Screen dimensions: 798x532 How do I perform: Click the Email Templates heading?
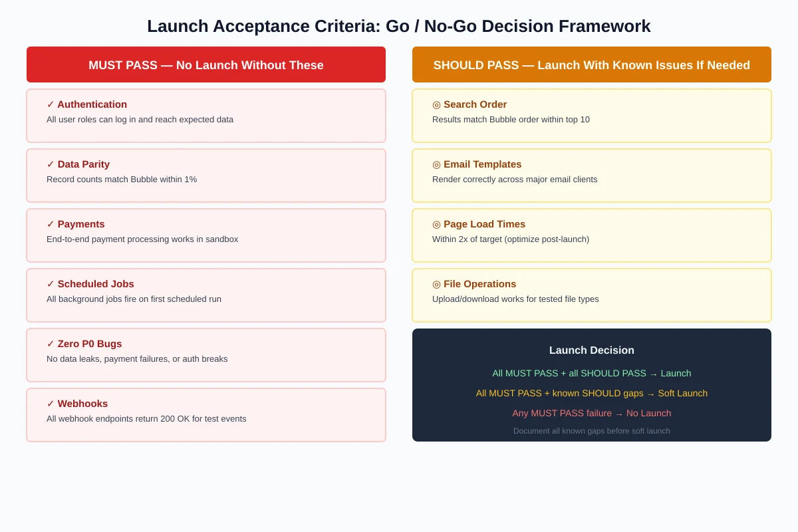pos(483,164)
